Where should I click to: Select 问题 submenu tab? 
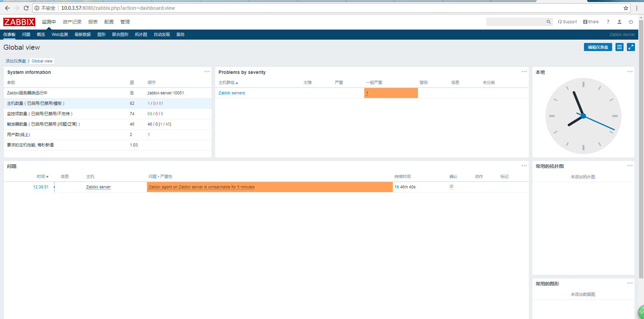(26, 35)
